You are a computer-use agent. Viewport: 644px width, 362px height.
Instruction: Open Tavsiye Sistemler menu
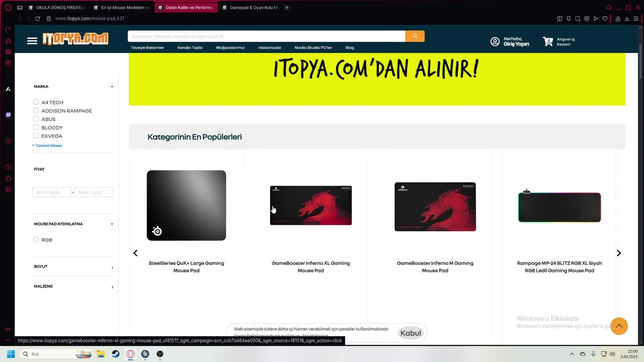click(147, 48)
